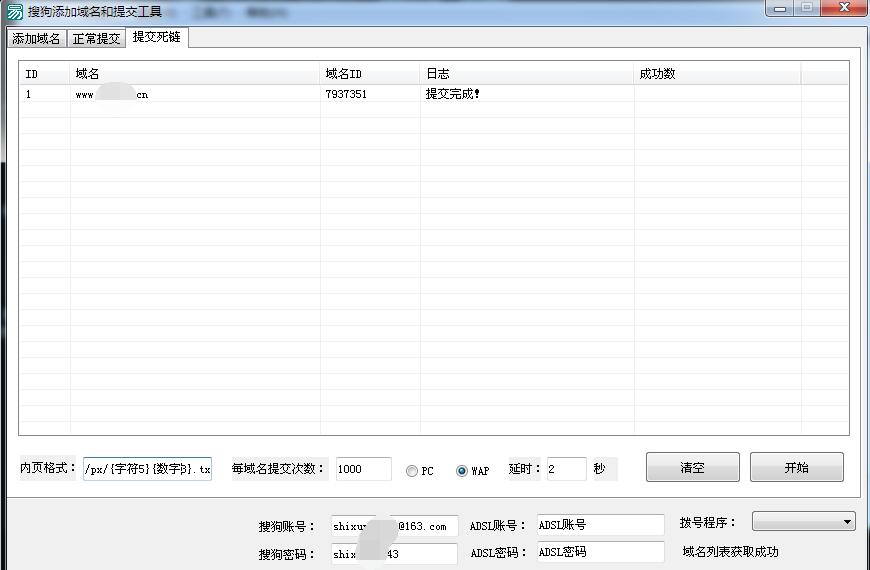Screen dimensions: 870x570
Task: Click the status text 域名列表获取成功
Action: coord(730,552)
